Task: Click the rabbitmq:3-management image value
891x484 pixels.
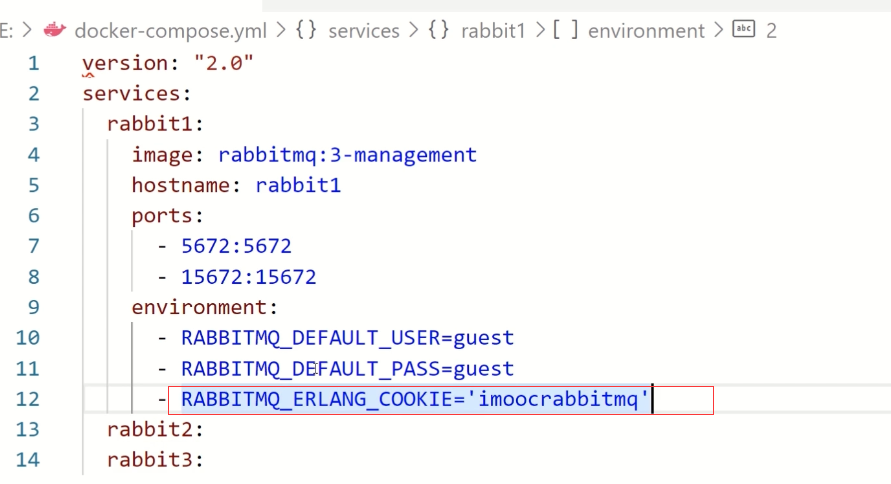Action: [x=347, y=155]
